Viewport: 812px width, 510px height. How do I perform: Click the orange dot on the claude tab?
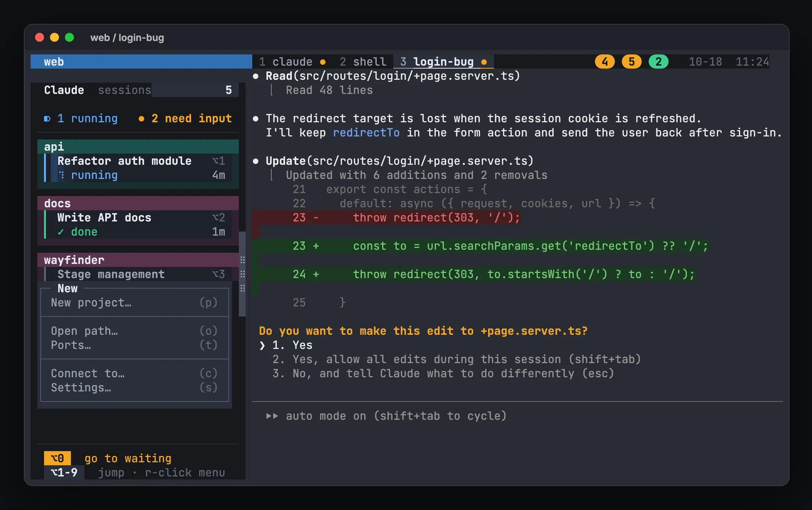[x=323, y=62]
